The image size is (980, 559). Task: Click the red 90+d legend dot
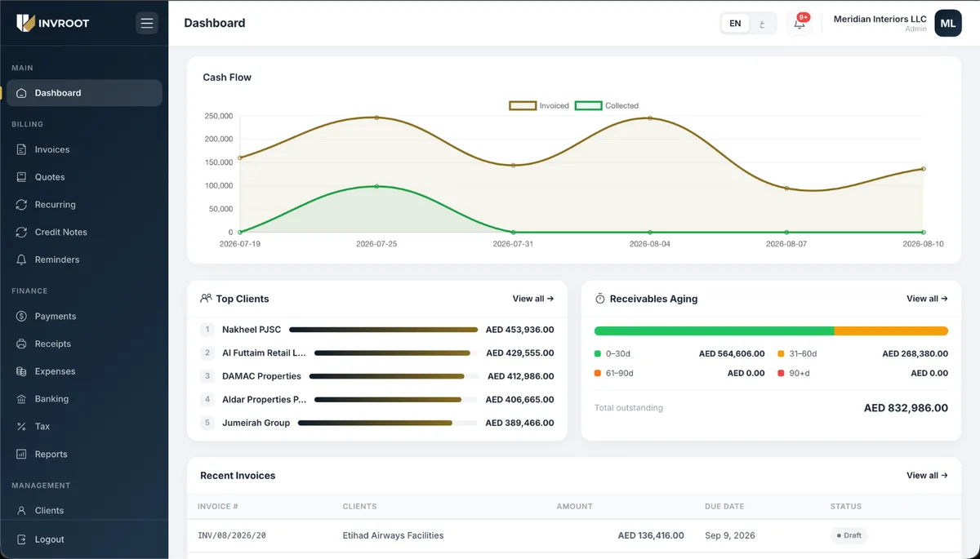pos(781,373)
